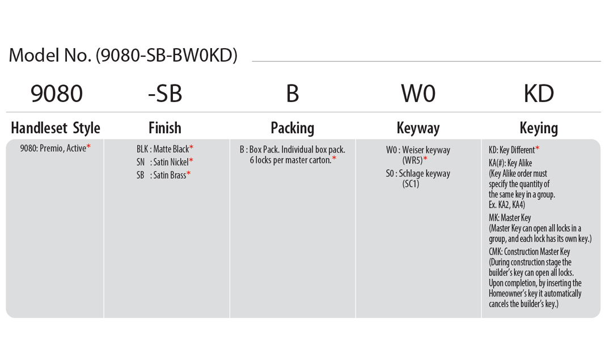Select the Keyway column header
605x364 pixels.
coord(418,128)
